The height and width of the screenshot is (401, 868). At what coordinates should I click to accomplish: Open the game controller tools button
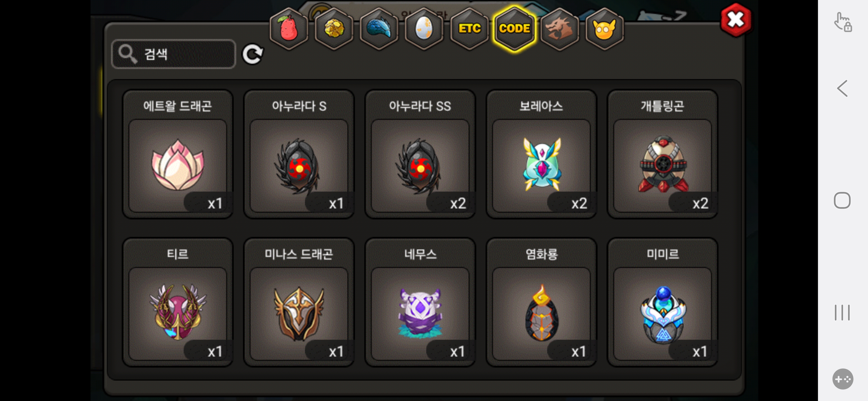[842, 379]
